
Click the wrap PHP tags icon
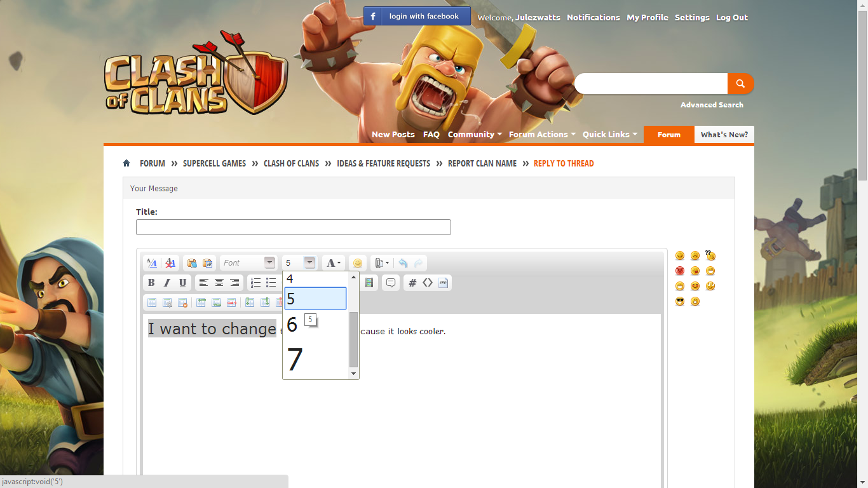pyautogui.click(x=444, y=283)
